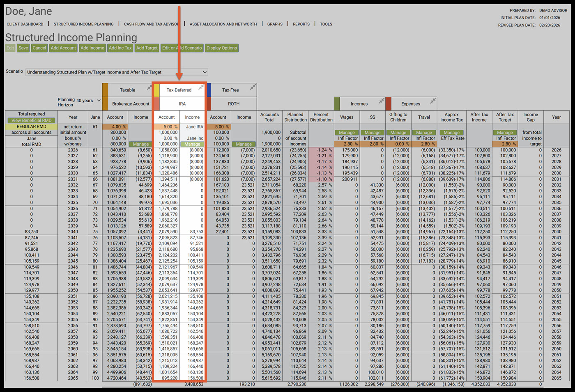Click the Expenses color swatch

(x=389, y=104)
